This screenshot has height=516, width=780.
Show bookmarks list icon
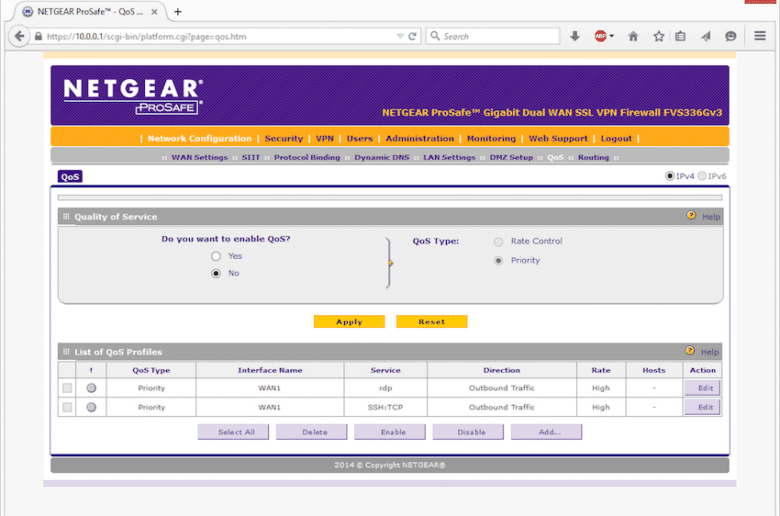click(x=680, y=36)
